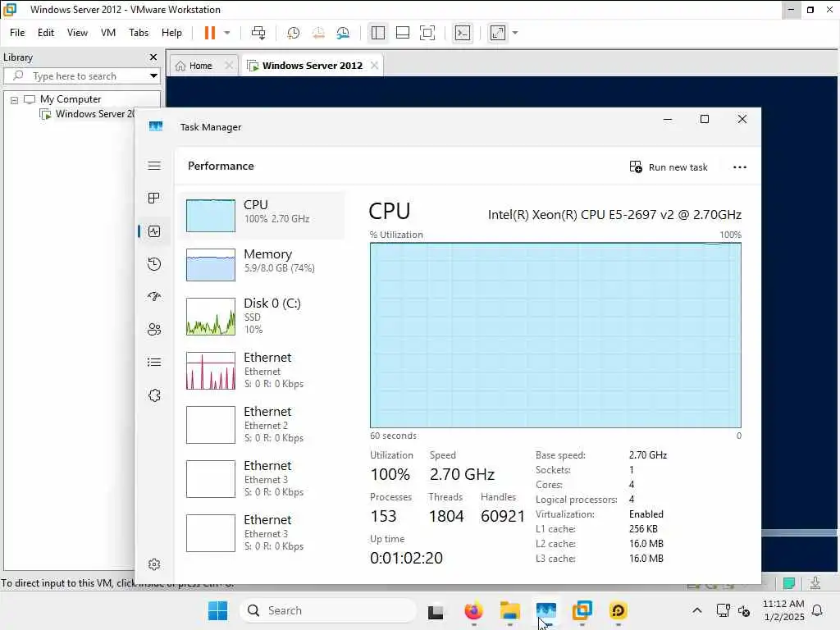Open Details page in Task Manager sidebar
840x630 pixels.
[154, 362]
